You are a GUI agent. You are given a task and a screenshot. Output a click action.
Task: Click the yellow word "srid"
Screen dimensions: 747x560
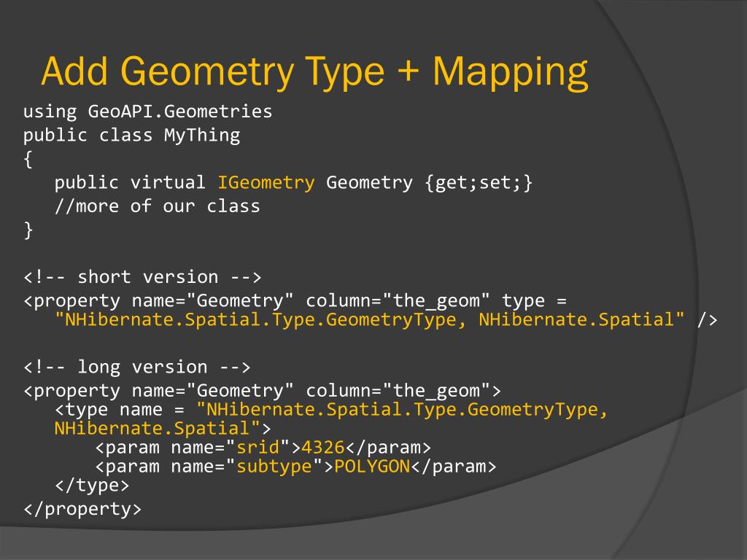pos(258,448)
